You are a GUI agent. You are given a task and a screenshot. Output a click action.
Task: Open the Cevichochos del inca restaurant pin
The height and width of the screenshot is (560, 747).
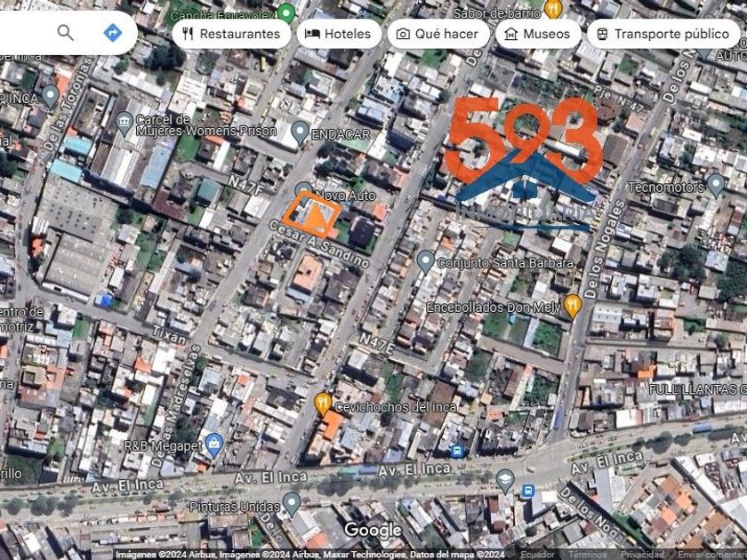323,404
